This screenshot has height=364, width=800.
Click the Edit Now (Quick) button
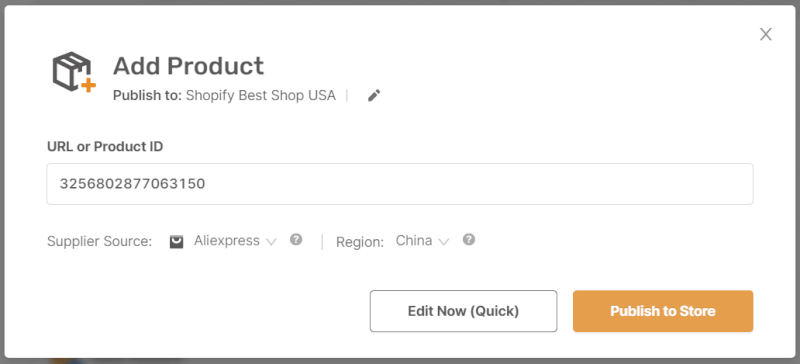tap(463, 311)
